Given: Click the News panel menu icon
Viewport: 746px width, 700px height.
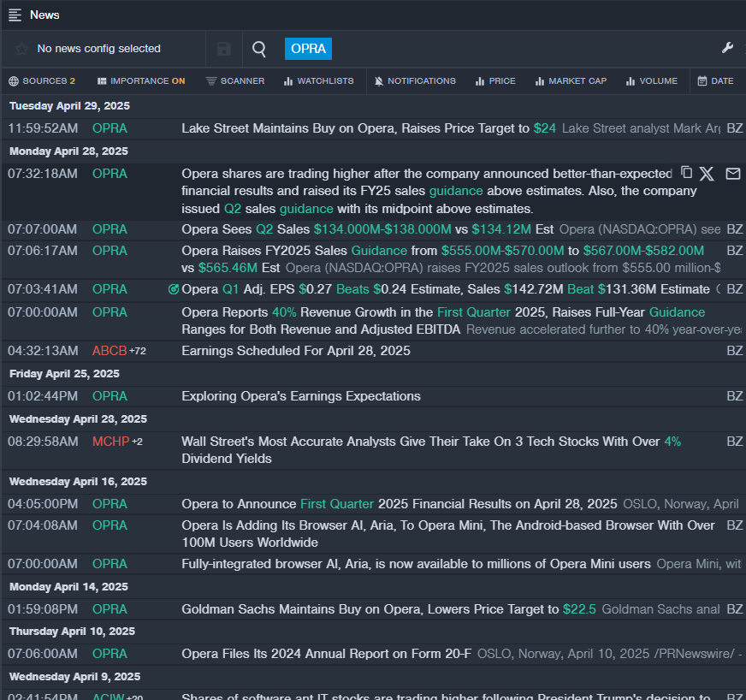Looking at the screenshot, I should (x=15, y=15).
